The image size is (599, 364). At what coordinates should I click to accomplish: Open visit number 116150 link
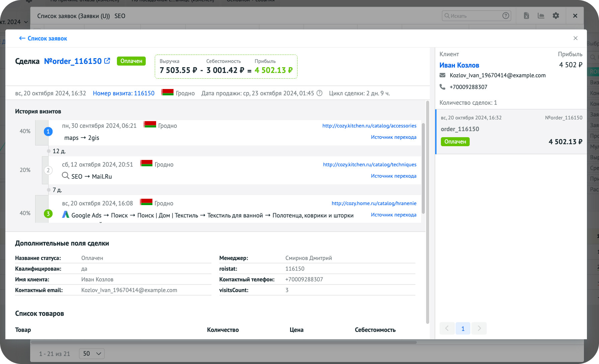(x=124, y=93)
